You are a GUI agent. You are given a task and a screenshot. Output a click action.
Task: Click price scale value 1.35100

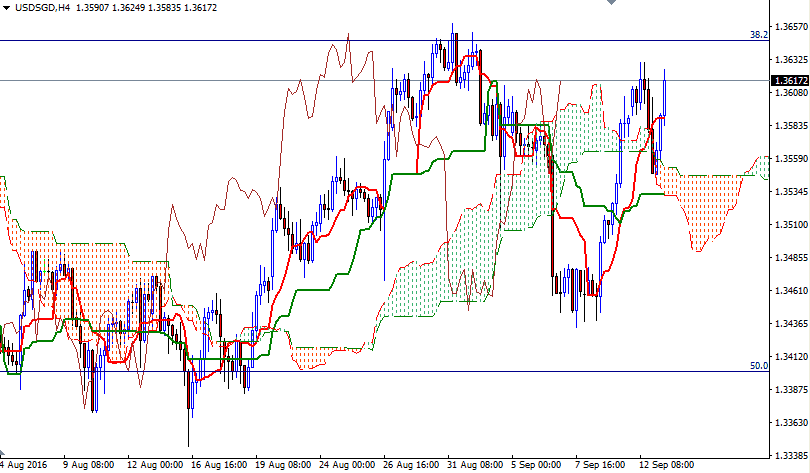(x=791, y=225)
